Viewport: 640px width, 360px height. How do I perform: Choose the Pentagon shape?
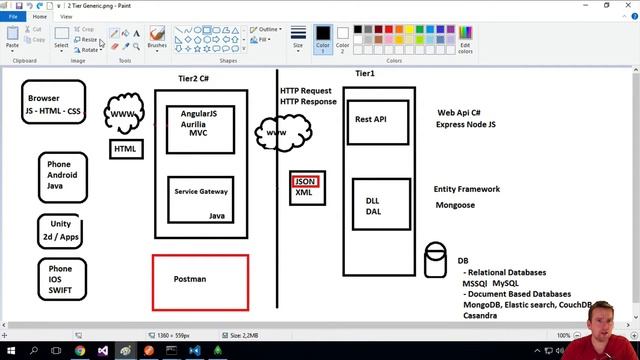point(197,40)
